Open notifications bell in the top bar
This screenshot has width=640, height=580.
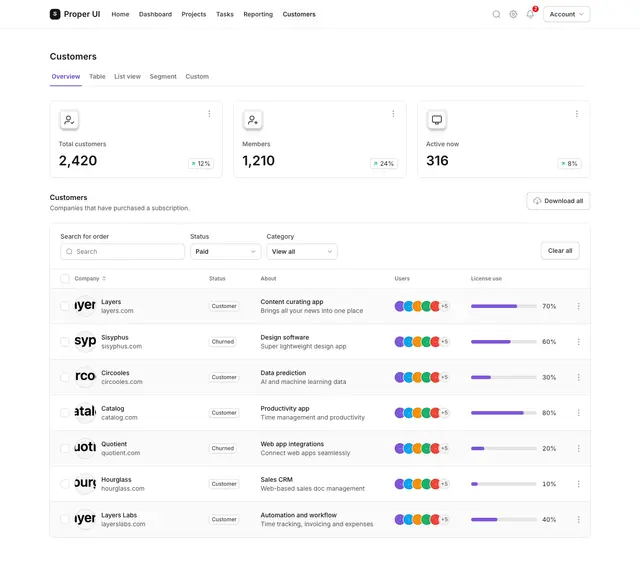(x=530, y=14)
